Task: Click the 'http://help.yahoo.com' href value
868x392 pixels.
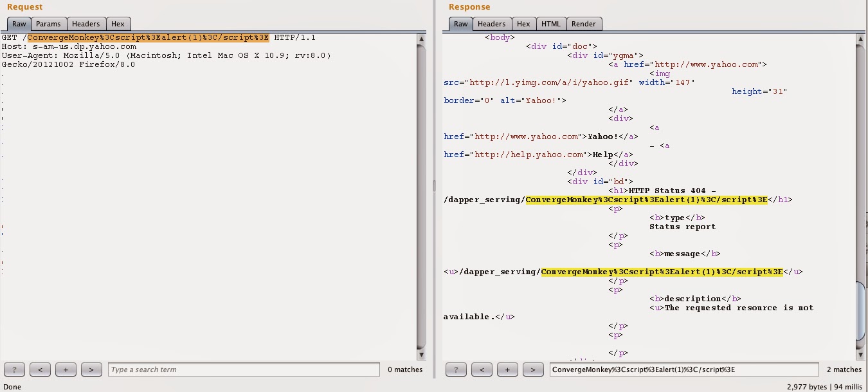Action: click(529, 154)
